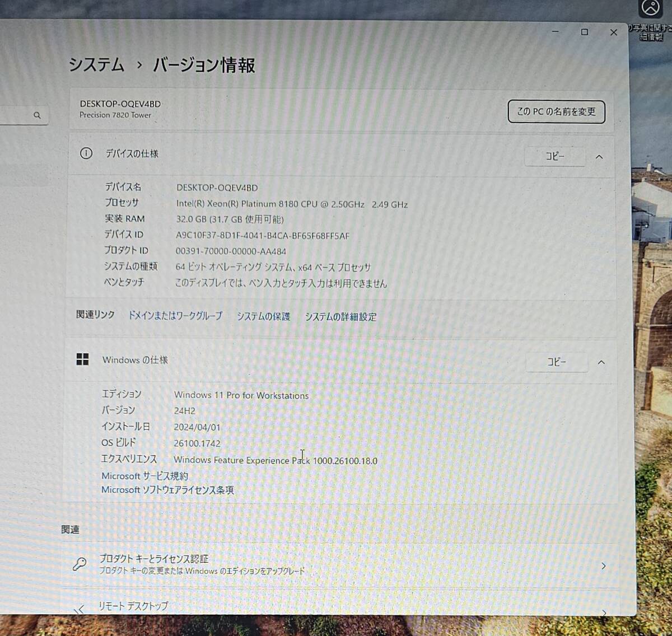Open the システムの詳細設定 link
This screenshot has height=636, width=672.
340,317
